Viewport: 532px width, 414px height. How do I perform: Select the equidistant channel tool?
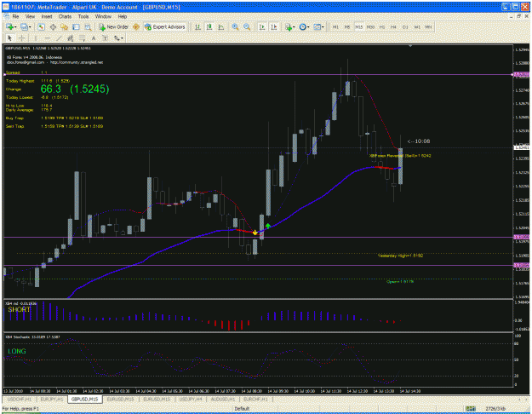pos(71,38)
